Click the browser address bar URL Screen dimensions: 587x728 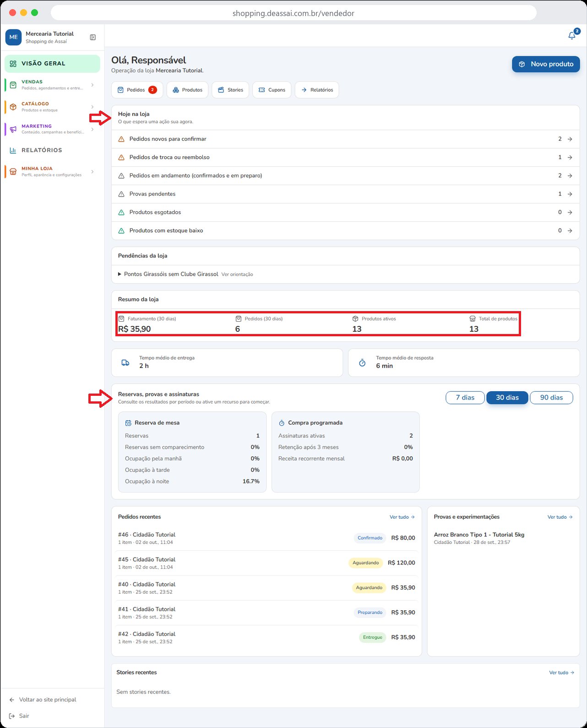[x=293, y=13]
